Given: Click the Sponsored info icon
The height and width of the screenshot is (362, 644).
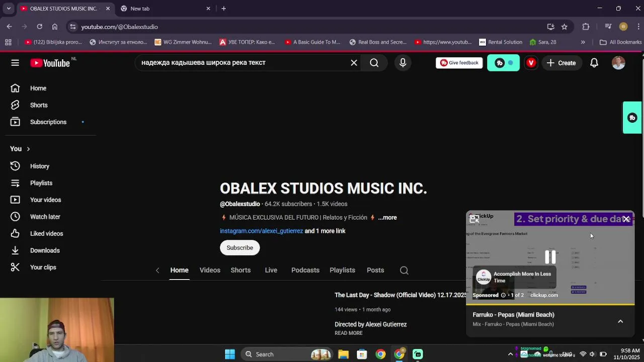Looking at the screenshot, I should 503,295.
